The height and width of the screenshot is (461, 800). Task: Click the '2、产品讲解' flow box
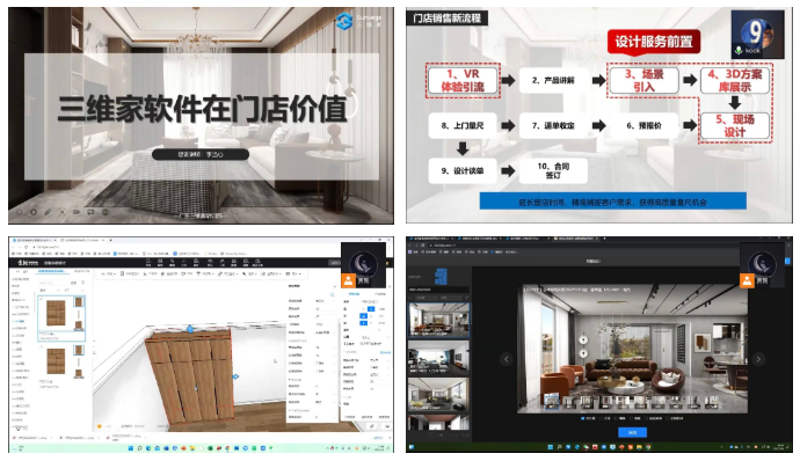[x=553, y=80]
